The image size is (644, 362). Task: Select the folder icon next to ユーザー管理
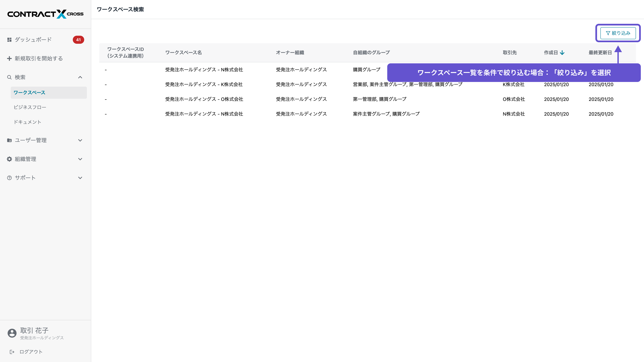tap(9, 140)
